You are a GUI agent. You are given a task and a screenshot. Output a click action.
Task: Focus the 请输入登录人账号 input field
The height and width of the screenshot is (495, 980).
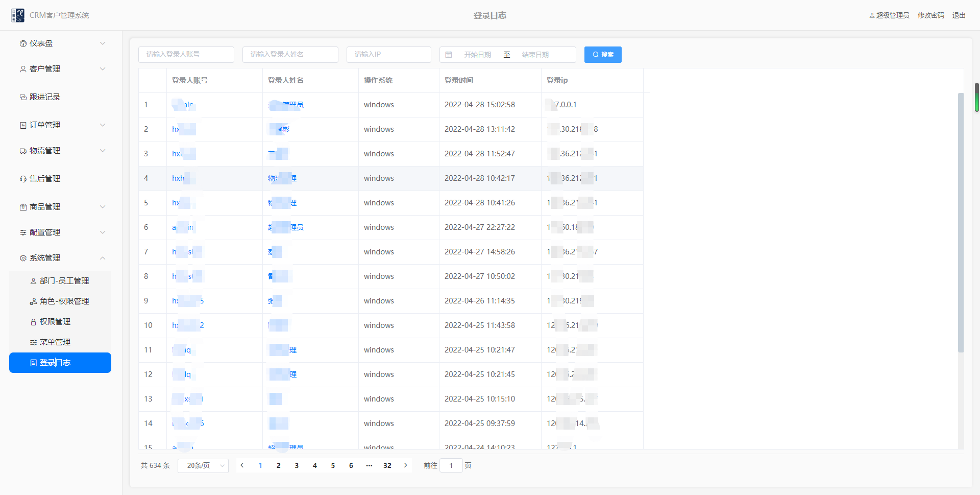pos(186,55)
